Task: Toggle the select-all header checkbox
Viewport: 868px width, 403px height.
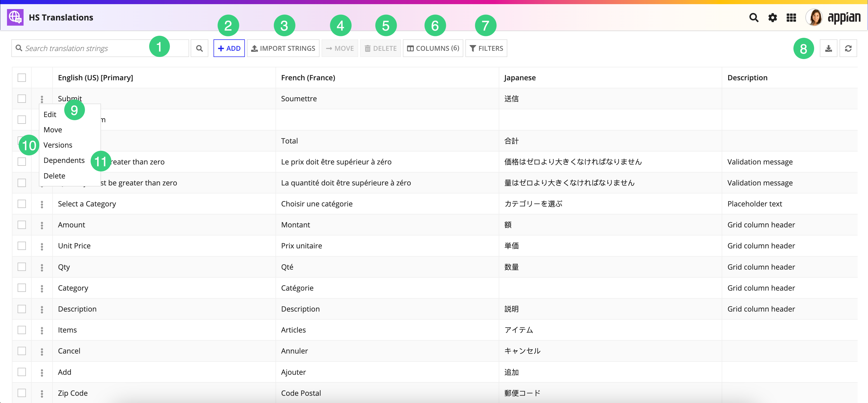Action: (22, 77)
